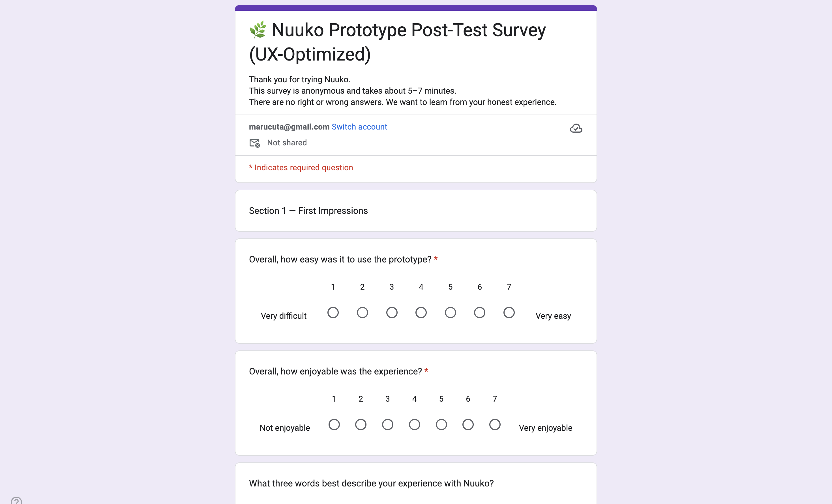Select rating 6 on the ease-of-use scale

(479, 312)
